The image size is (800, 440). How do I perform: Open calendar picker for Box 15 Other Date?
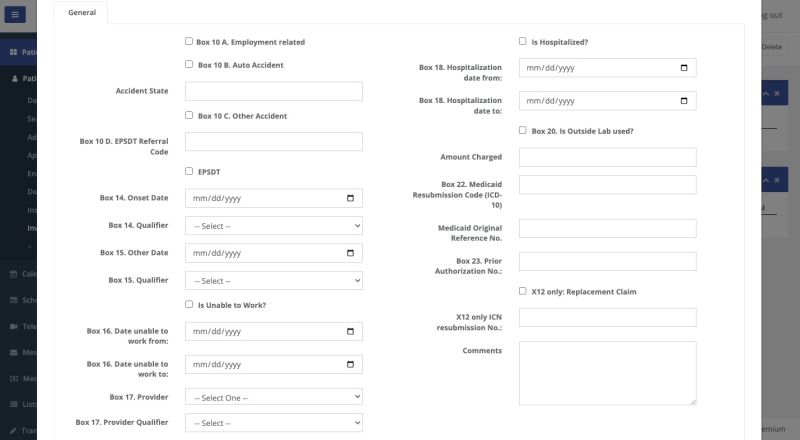(x=350, y=253)
